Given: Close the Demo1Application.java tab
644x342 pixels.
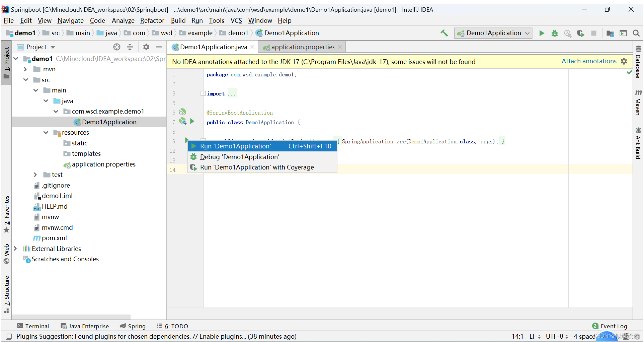Looking at the screenshot, I should 252,47.
